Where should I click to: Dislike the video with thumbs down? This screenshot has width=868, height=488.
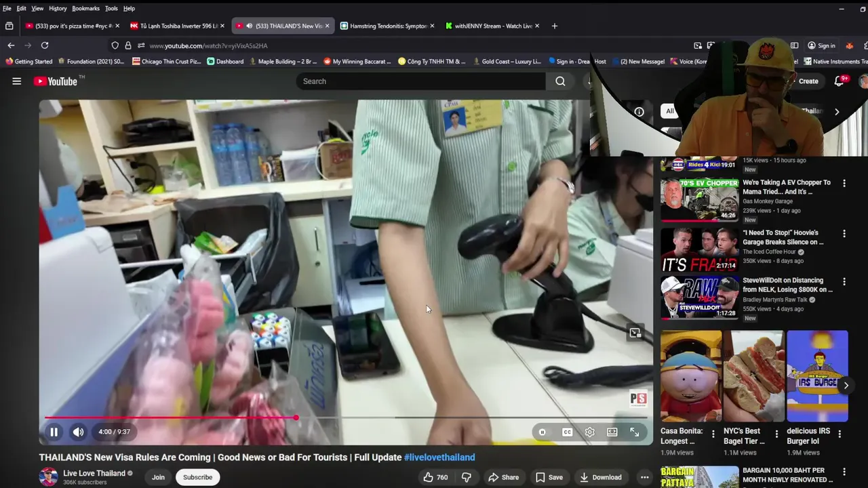(467, 477)
